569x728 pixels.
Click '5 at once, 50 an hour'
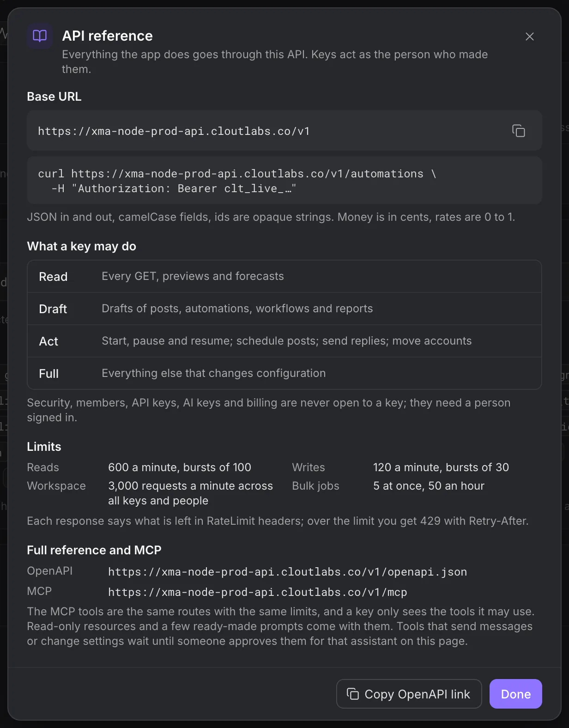429,486
